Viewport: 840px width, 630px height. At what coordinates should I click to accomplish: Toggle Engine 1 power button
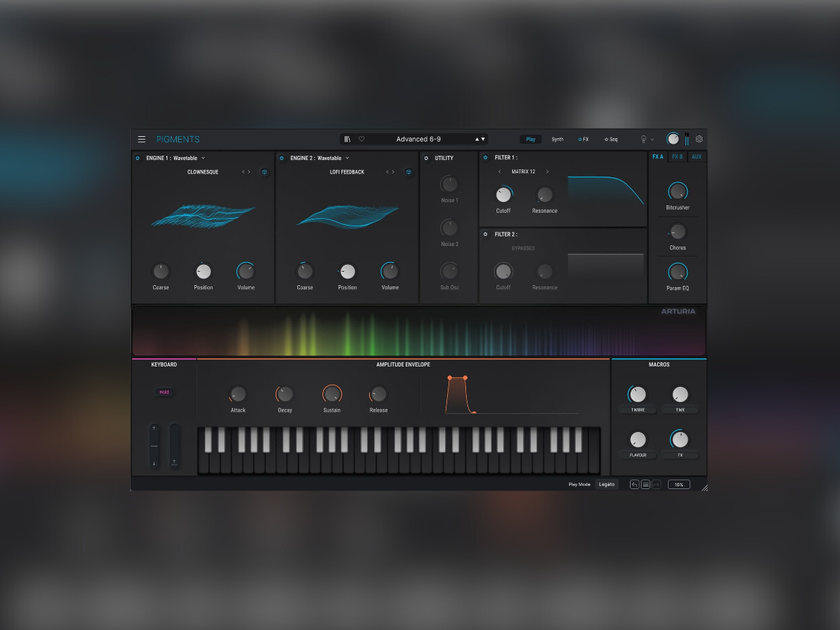(138, 158)
